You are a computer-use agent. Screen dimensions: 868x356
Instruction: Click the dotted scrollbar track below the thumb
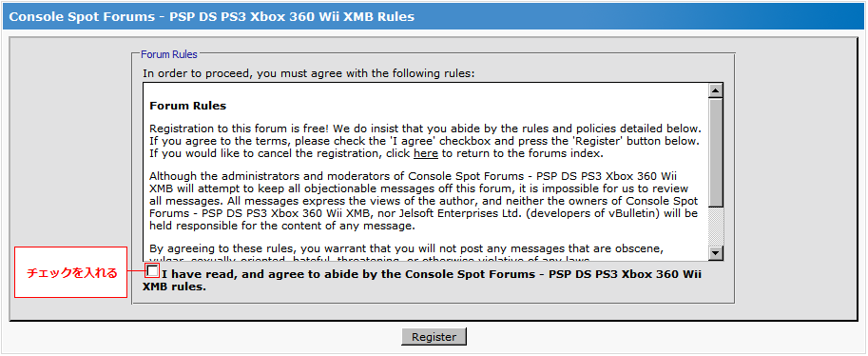point(716,227)
